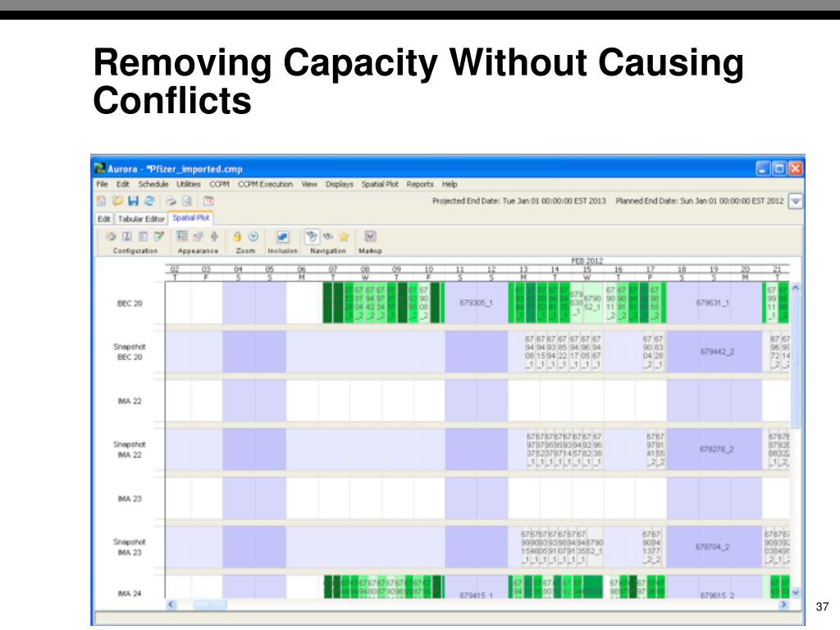Click the horizontal scrollbar left arrow
This screenshot has width=840, height=630.
click(171, 605)
